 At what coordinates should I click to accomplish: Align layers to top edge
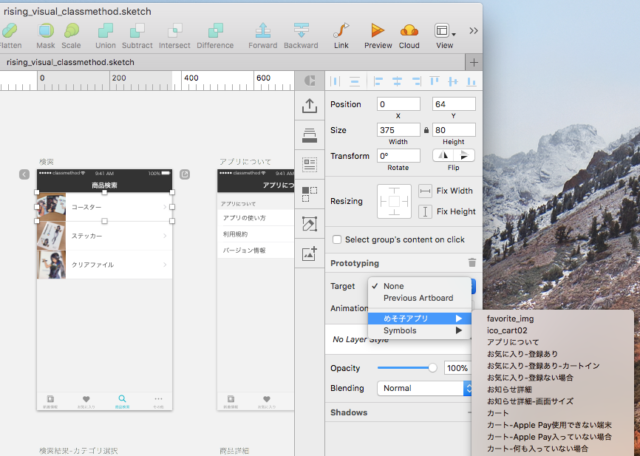(434, 81)
